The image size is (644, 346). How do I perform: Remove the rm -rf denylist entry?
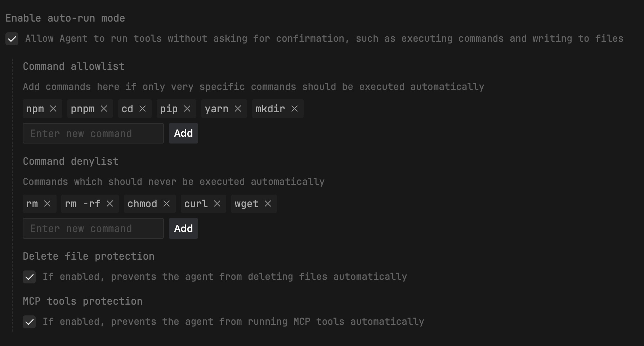[x=110, y=204]
